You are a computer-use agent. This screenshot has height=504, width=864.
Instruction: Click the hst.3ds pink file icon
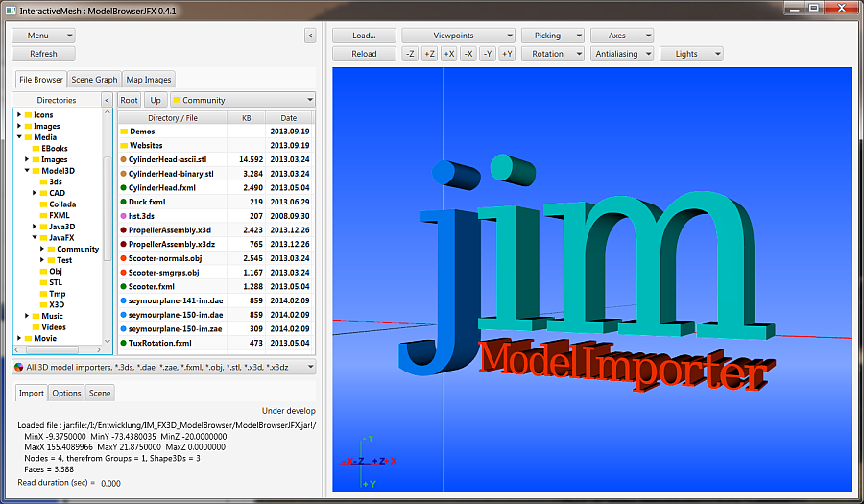click(x=124, y=216)
